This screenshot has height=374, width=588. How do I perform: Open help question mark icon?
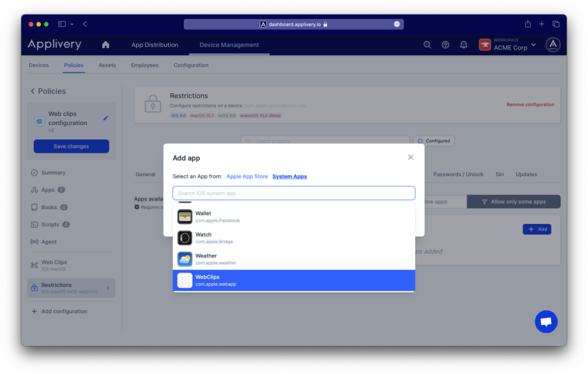point(446,45)
